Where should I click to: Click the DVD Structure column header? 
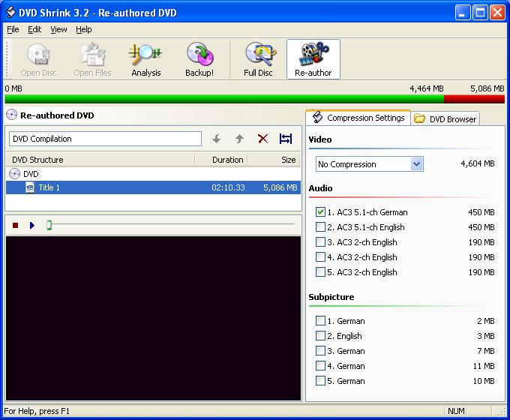[100, 160]
